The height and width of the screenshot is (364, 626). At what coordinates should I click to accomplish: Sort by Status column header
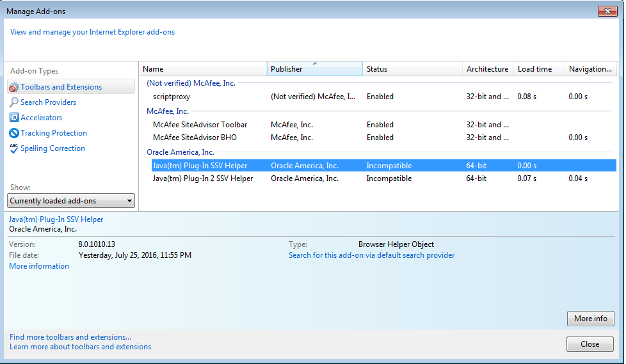[x=412, y=69]
